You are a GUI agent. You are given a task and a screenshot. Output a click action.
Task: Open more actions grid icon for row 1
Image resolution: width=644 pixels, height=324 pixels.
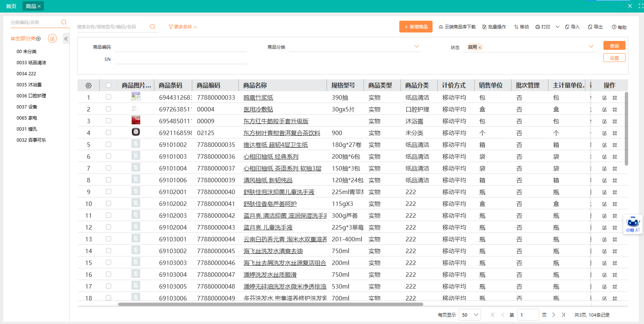point(615,98)
